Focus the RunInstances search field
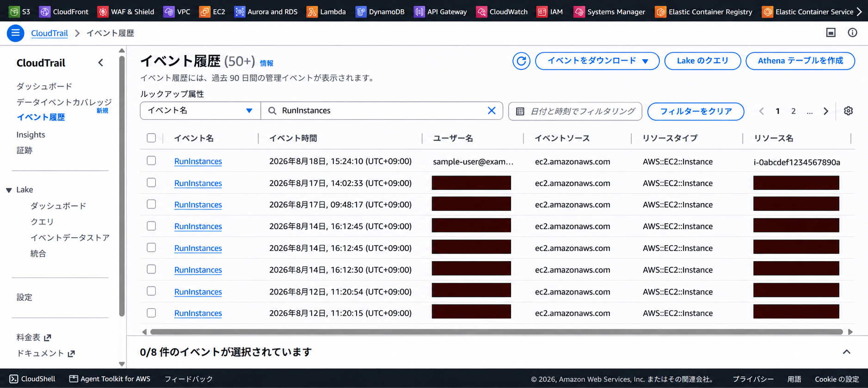The width and height of the screenshot is (868, 388). [382, 111]
